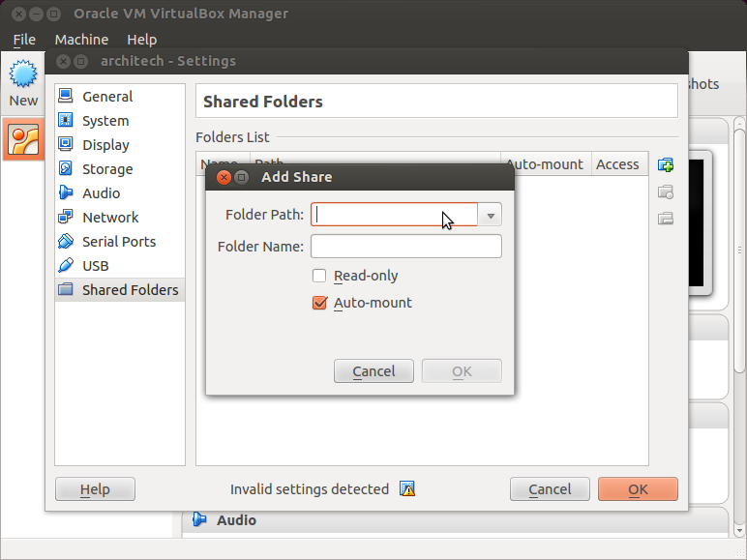Select Storage settings category
This screenshot has height=560, width=747.
pos(120,169)
